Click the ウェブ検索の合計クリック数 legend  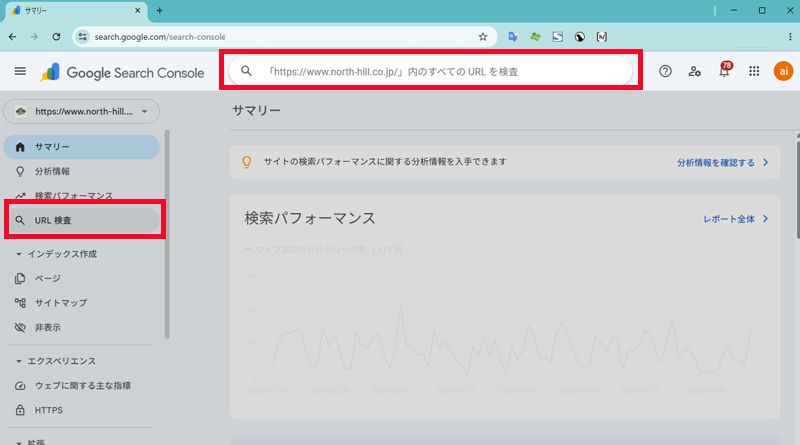(x=323, y=250)
